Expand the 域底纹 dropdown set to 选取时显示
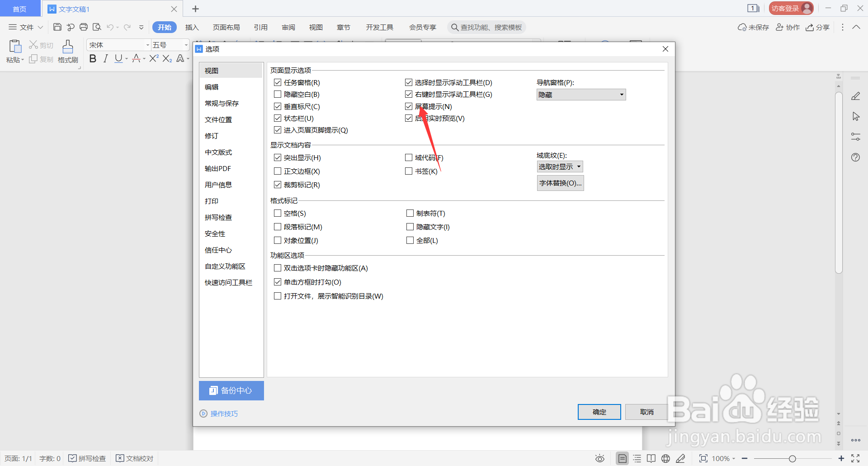This screenshot has width=868, height=466. 560,166
